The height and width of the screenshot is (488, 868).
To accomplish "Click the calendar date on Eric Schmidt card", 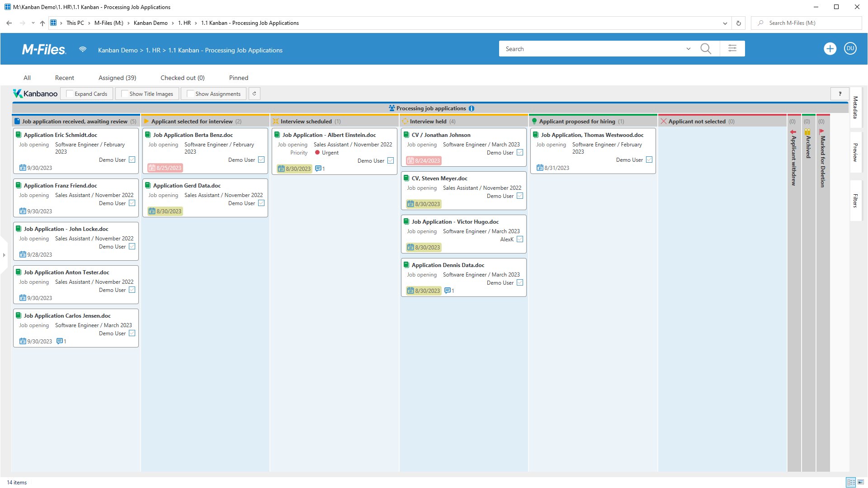I will pyautogui.click(x=36, y=168).
